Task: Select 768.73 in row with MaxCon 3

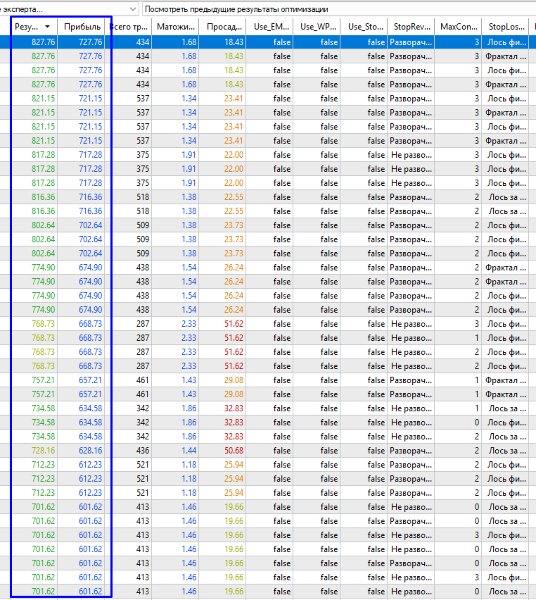Action: pos(43,324)
